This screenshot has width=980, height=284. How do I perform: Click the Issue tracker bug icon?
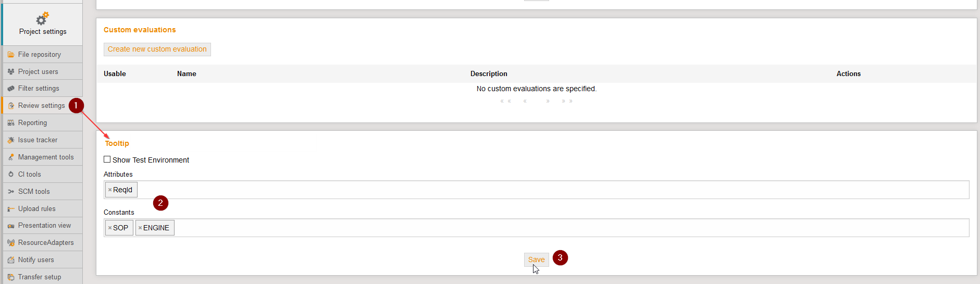[x=11, y=140]
